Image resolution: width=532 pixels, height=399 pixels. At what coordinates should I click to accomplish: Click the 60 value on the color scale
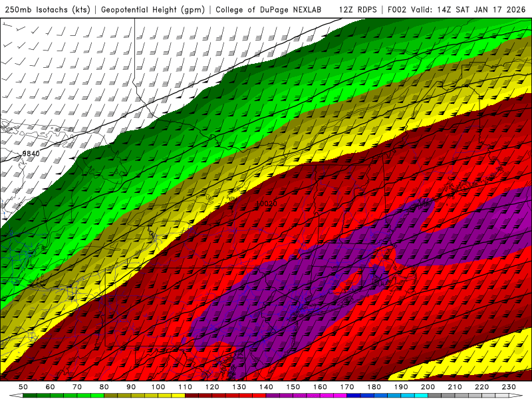coord(51,387)
